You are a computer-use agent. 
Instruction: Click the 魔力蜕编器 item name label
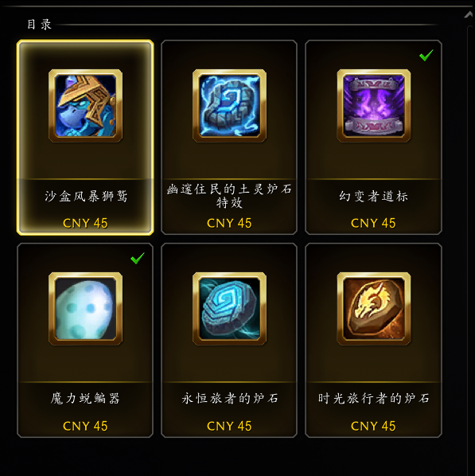[85, 398]
